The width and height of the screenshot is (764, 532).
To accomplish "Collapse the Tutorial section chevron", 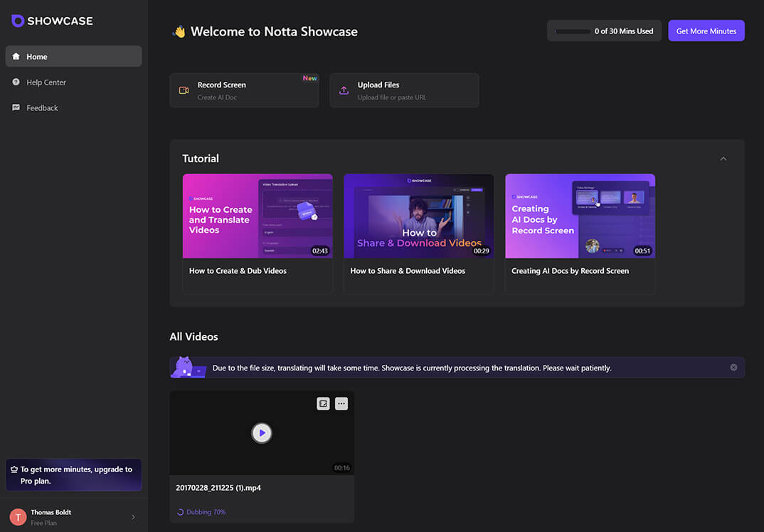I will coord(723,159).
